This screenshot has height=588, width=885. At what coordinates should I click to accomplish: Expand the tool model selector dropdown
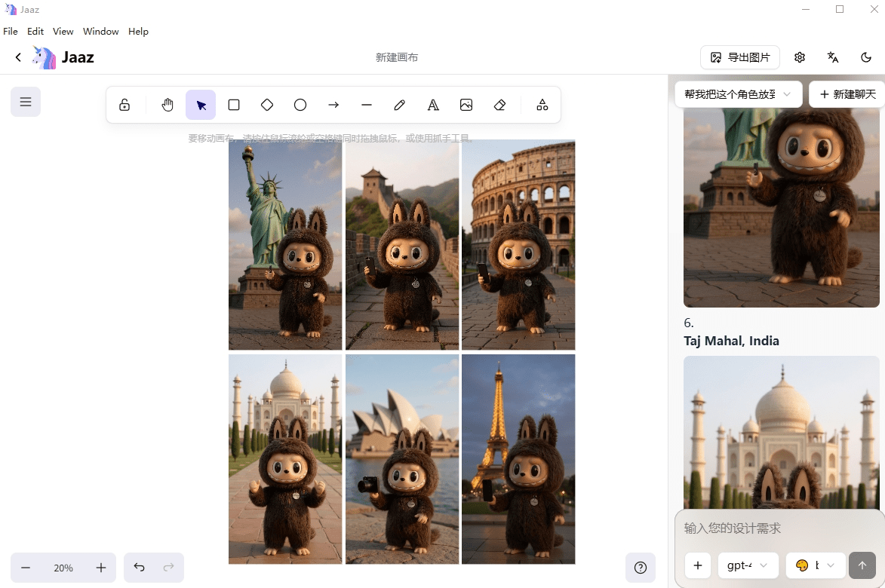[816, 565]
